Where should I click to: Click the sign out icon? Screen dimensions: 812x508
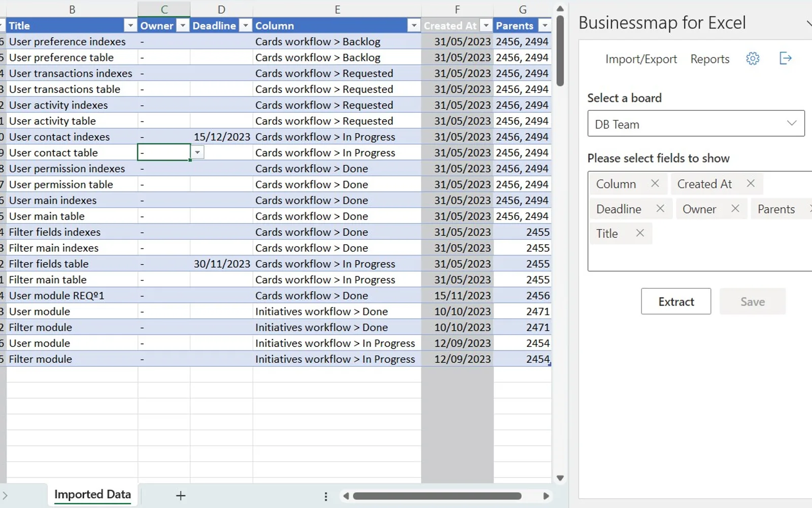[785, 58]
